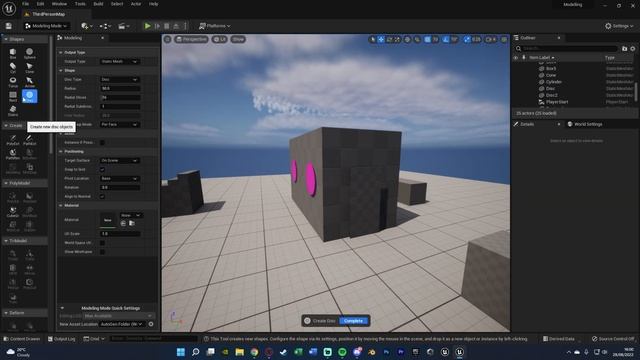This screenshot has width=640, height=360.
Task: Toggle viewport grid snapping icon
Action: pos(427,39)
